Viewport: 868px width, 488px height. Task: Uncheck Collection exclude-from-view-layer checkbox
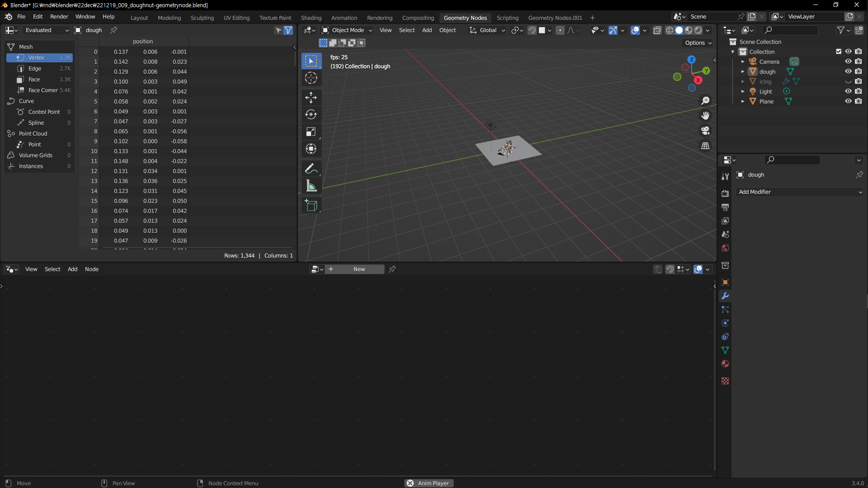pos(839,52)
